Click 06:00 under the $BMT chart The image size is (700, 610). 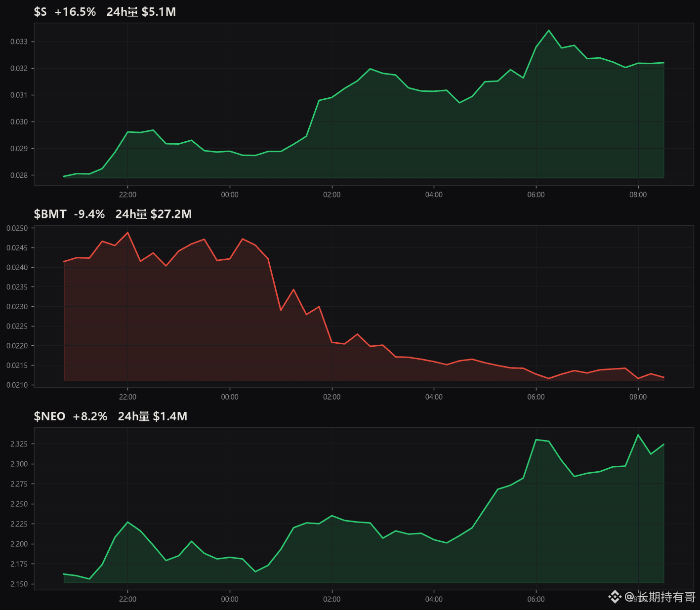point(536,397)
